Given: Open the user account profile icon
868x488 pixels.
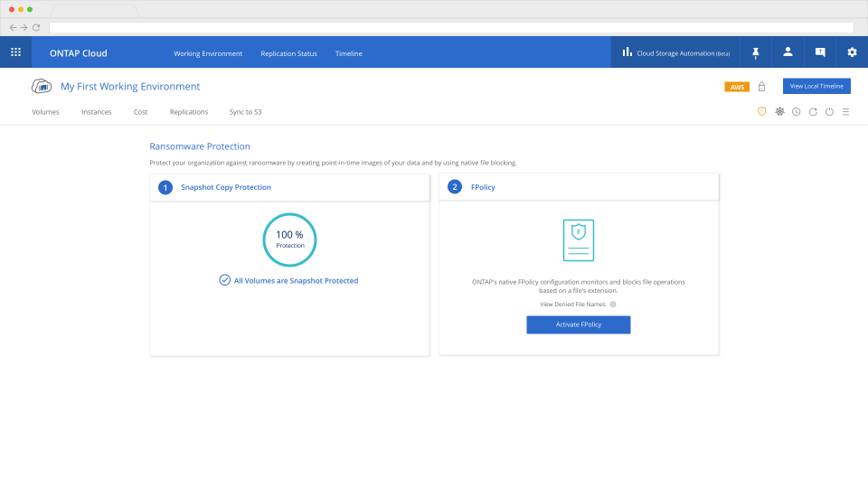Looking at the screenshot, I should pyautogui.click(x=788, y=52).
